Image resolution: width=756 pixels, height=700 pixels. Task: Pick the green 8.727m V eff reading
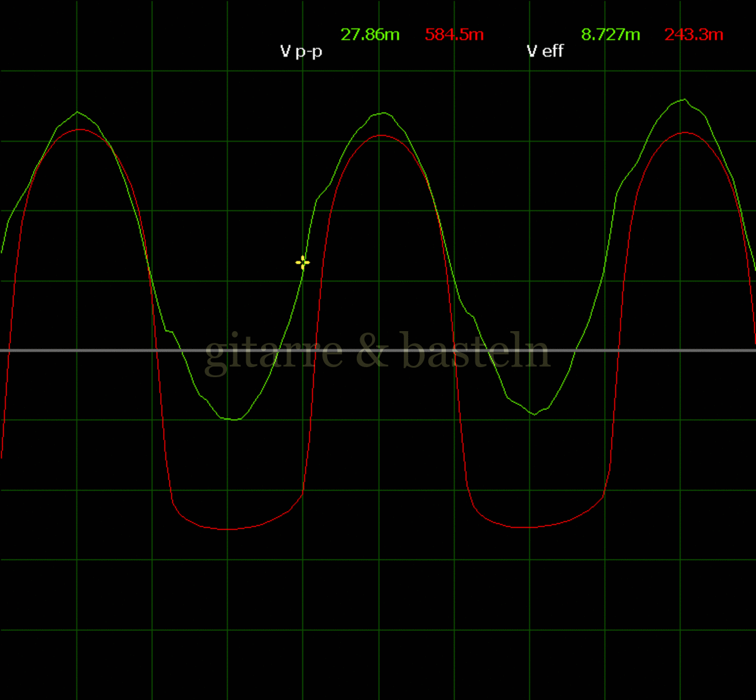[610, 35]
